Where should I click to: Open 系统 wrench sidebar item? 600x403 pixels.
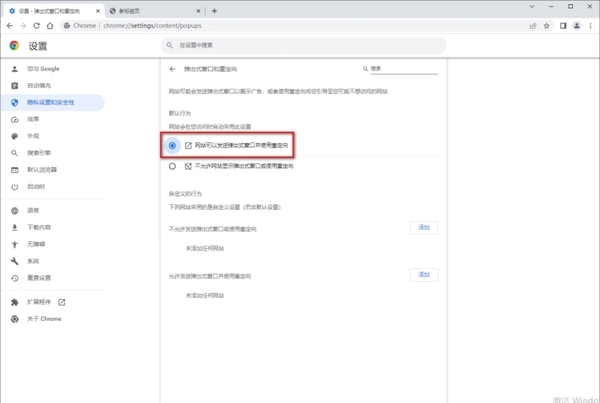[x=53, y=261]
